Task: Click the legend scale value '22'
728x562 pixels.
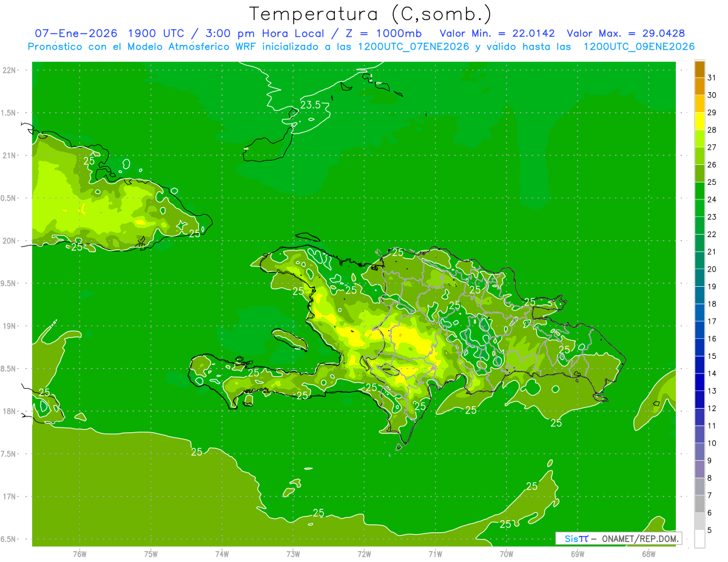Action: coord(712,234)
